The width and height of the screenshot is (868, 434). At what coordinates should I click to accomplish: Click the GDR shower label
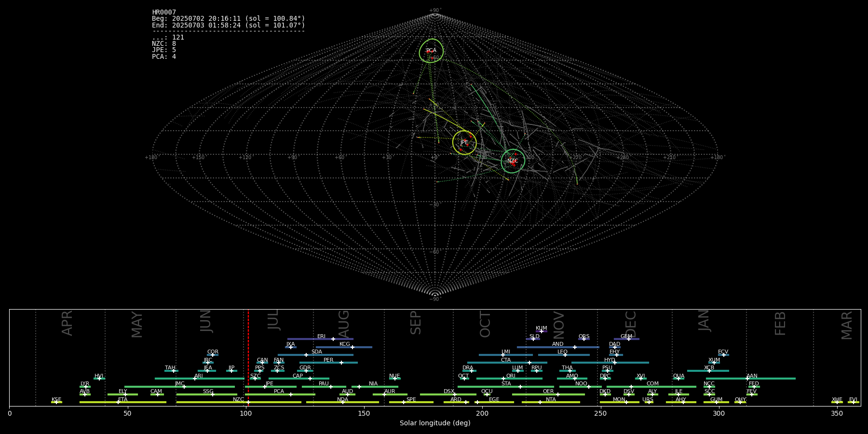pyautogui.click(x=305, y=368)
